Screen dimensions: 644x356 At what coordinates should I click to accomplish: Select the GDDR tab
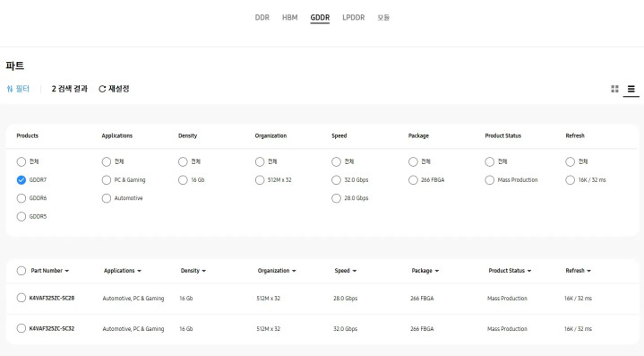320,18
